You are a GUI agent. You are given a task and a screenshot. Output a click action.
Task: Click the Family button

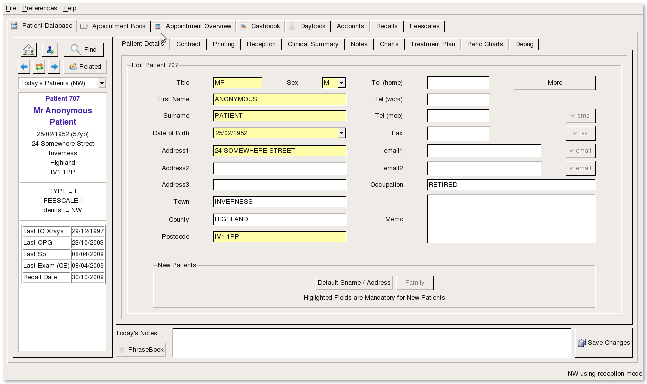415,283
